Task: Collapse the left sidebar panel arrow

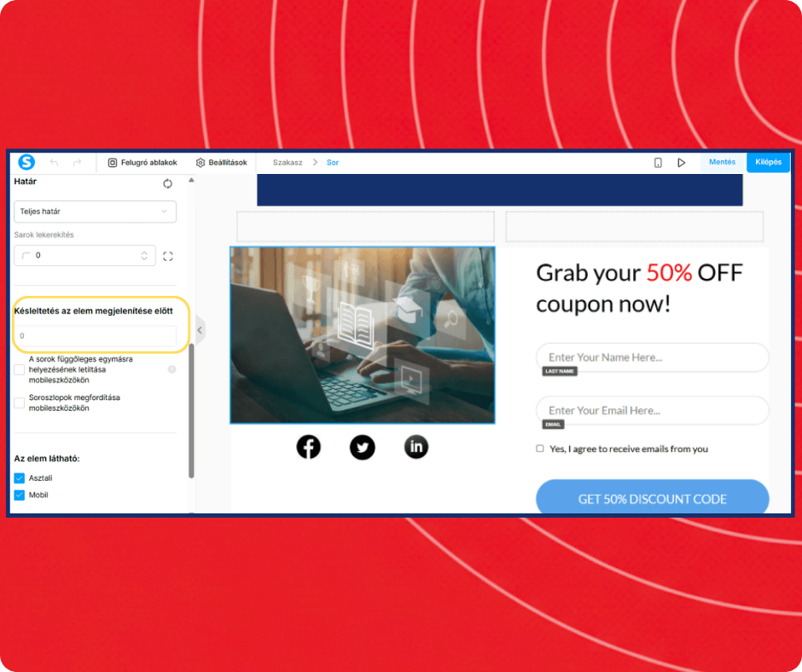Action: 200,330
